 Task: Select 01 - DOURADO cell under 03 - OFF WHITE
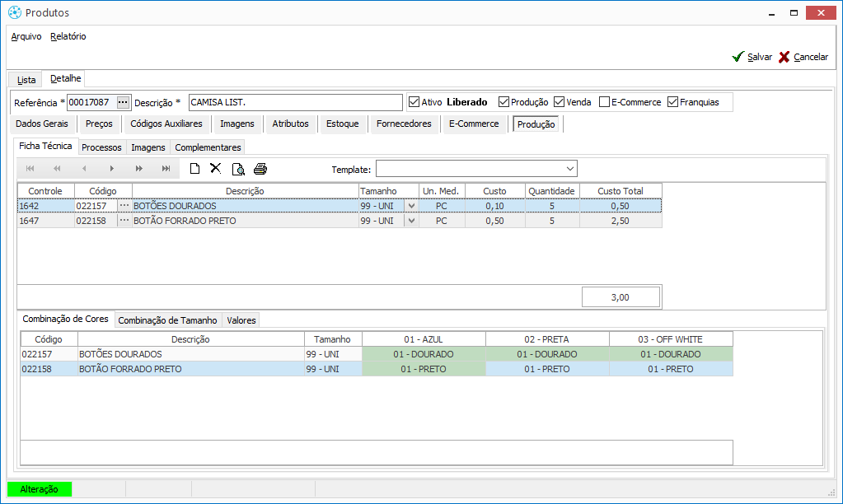[x=671, y=354]
